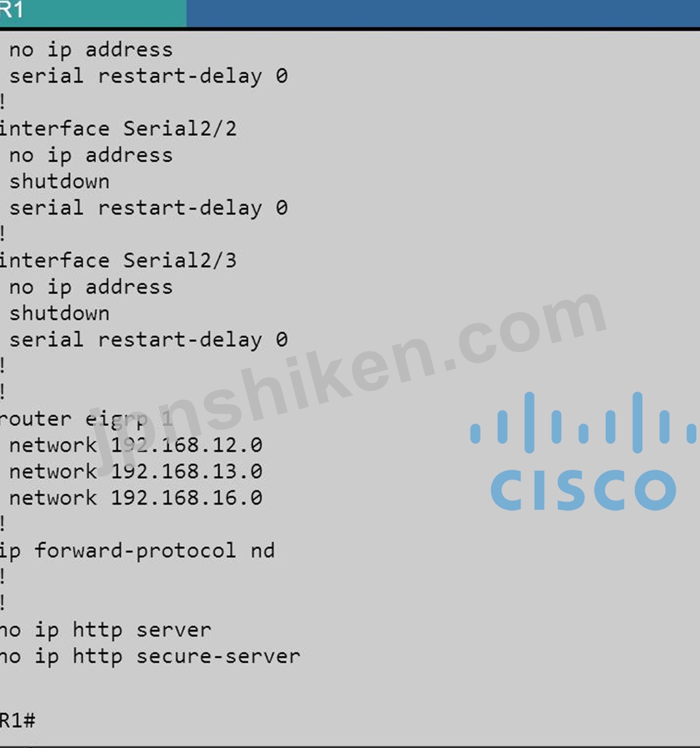700x748 pixels.
Task: Click 'network 192.168.12.0' line
Action: [135, 445]
